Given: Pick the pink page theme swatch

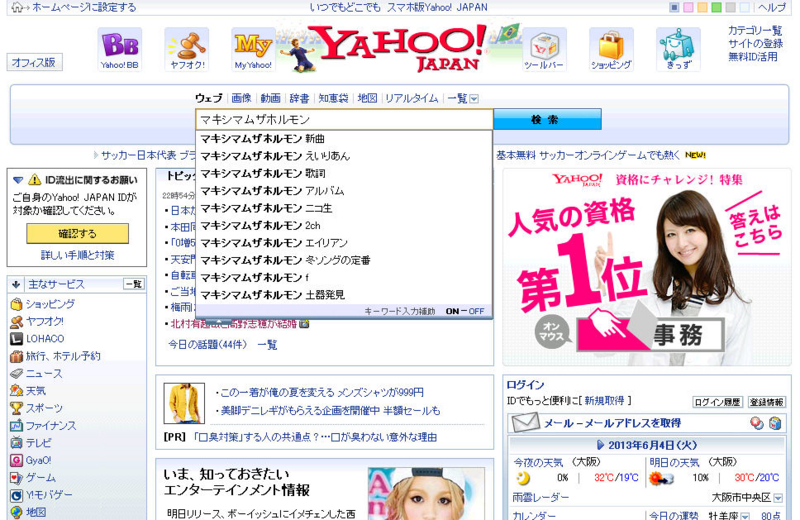Looking at the screenshot, I should 688,7.
